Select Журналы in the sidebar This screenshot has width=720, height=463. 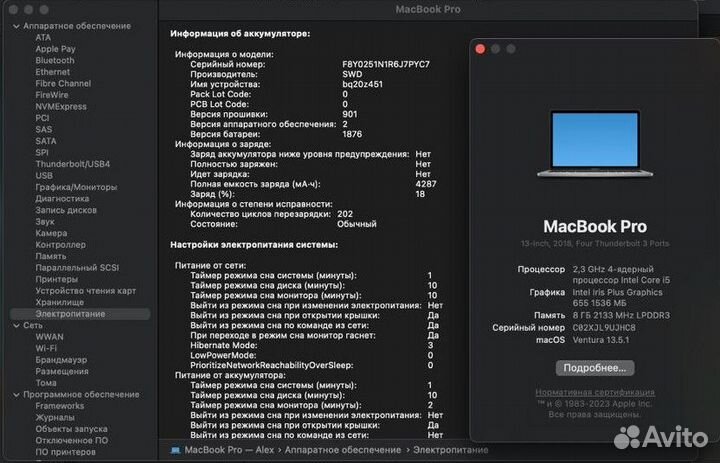[x=55, y=418]
